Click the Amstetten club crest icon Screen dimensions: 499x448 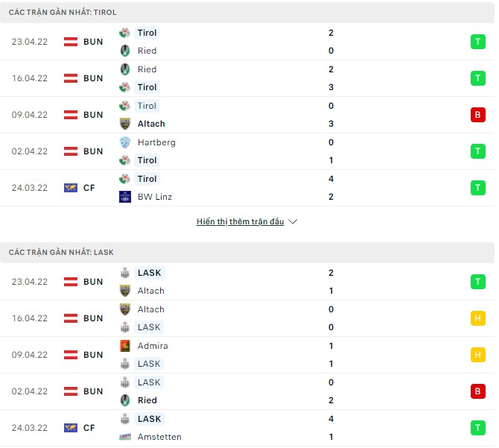pyautogui.click(x=124, y=437)
